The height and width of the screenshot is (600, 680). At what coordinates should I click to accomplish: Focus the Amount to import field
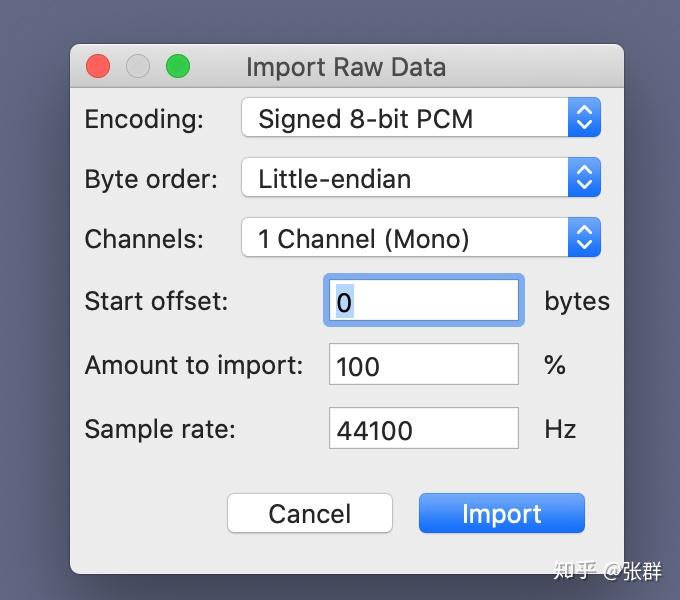pyautogui.click(x=423, y=365)
